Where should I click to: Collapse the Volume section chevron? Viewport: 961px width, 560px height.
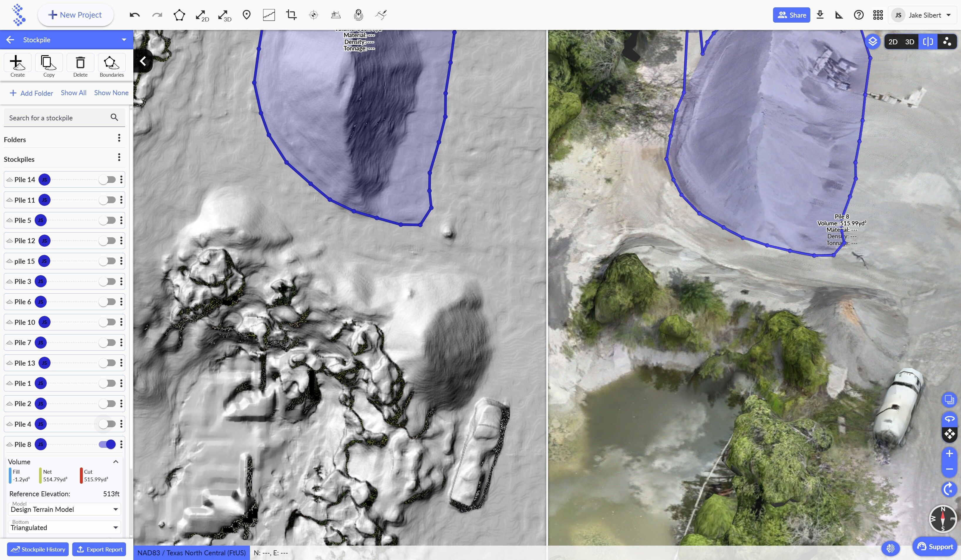[x=116, y=462]
